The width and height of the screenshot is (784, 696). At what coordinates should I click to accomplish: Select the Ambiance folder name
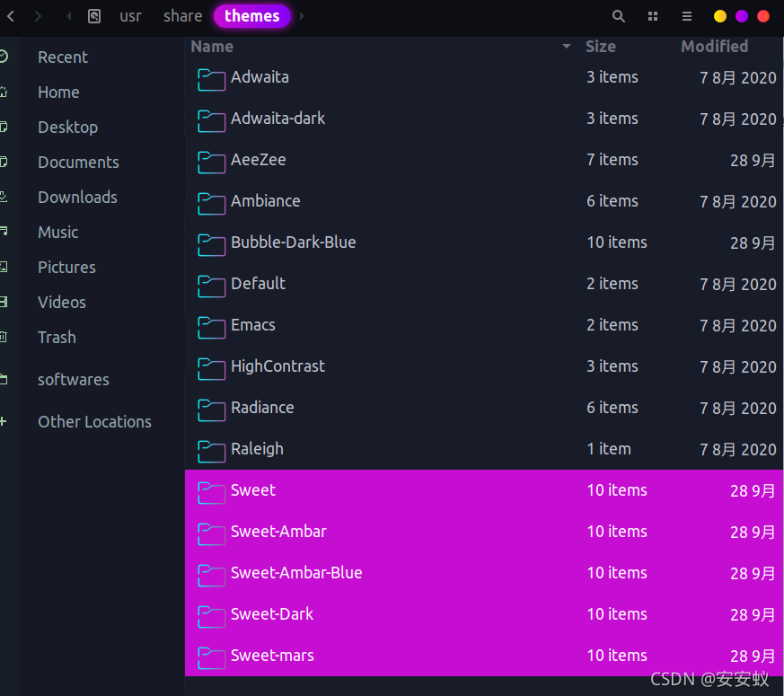click(x=266, y=201)
